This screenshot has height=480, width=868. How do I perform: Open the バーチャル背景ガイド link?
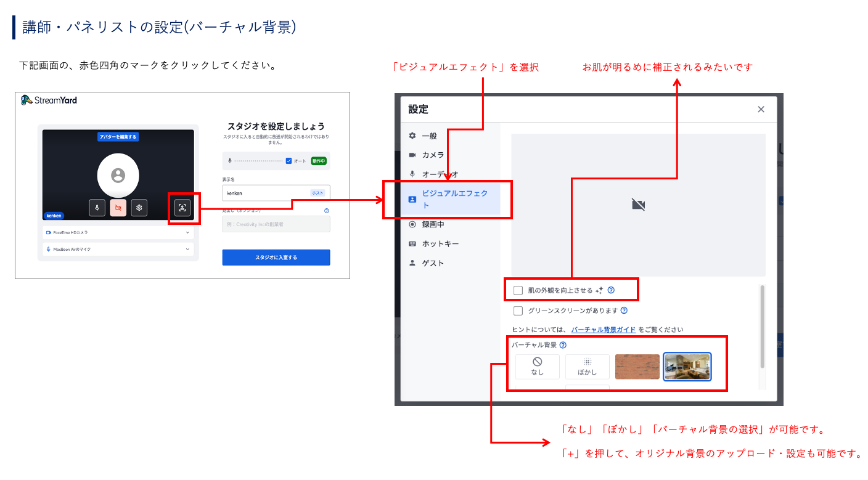coord(603,330)
